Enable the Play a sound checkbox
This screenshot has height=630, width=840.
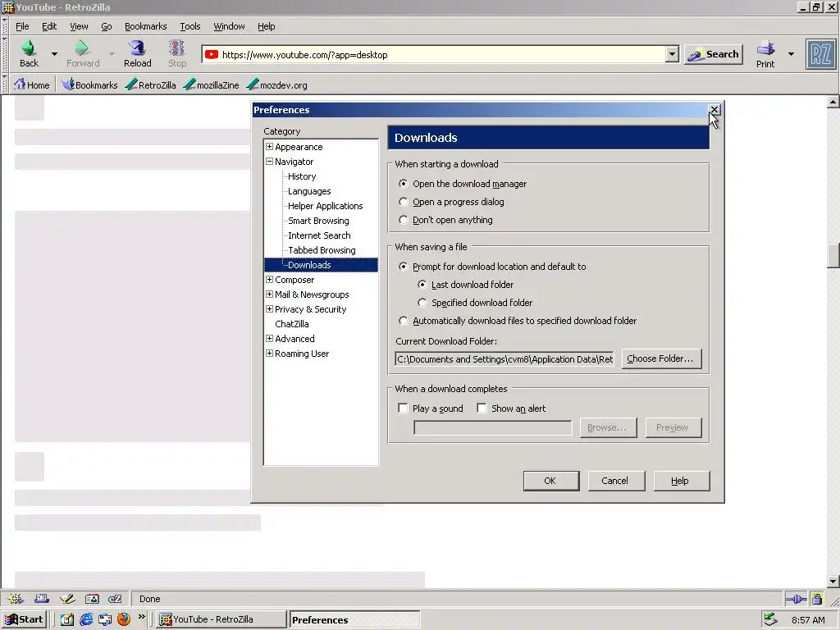(x=403, y=409)
